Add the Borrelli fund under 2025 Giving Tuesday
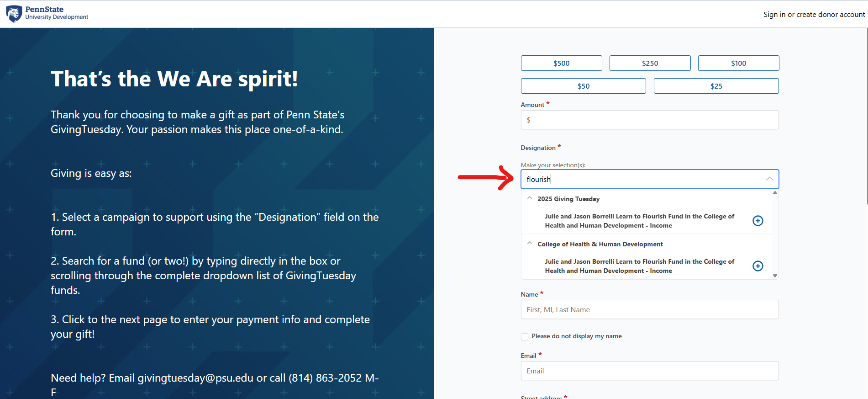868x399 pixels. (x=758, y=221)
